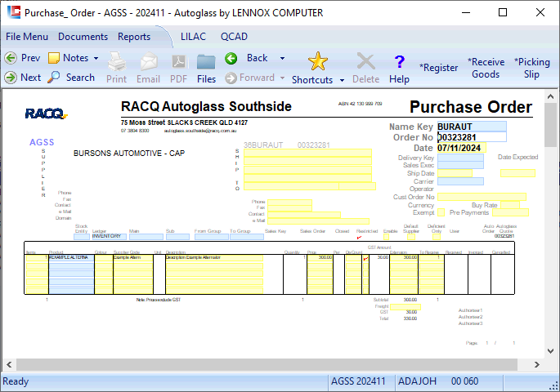This screenshot has height=392, width=560.
Task: Click the Ship Date field
Action: [x=455, y=173]
